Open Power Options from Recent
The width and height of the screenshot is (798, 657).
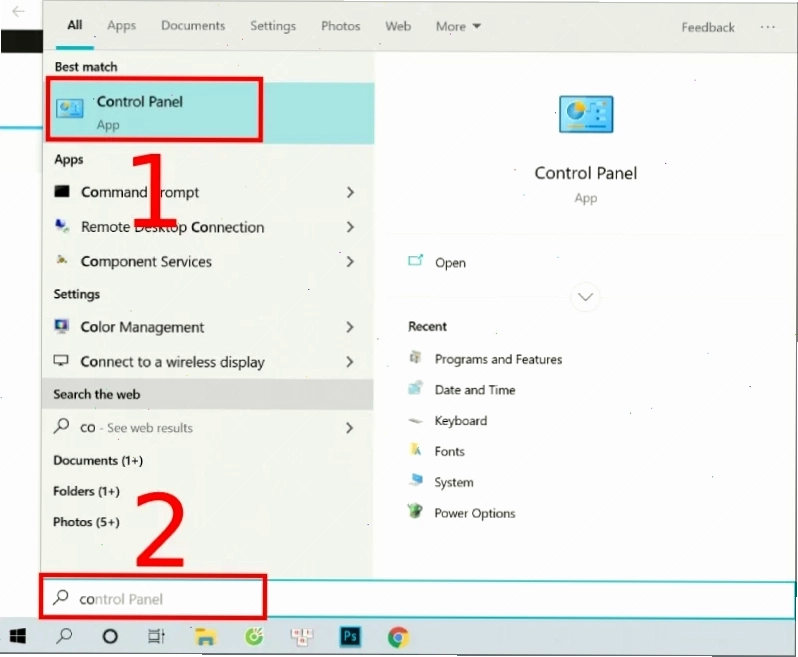point(475,513)
